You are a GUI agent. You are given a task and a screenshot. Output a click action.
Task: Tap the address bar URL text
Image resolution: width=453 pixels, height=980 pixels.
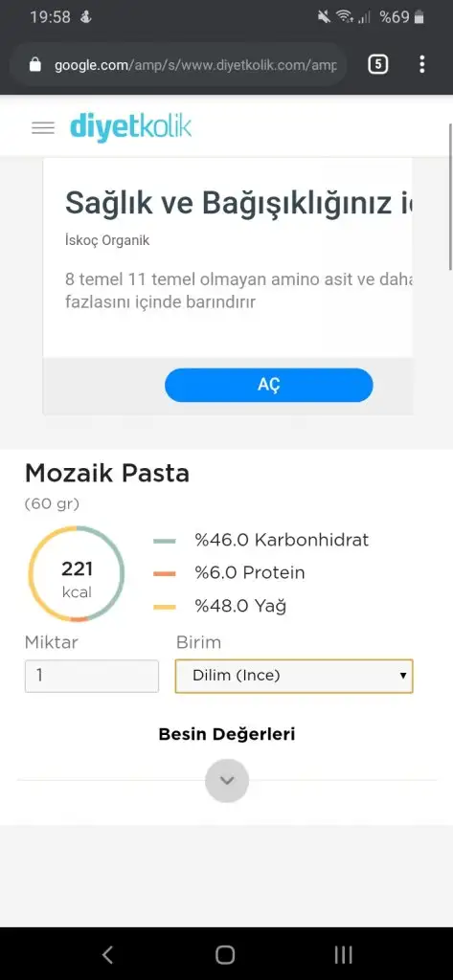(195, 65)
